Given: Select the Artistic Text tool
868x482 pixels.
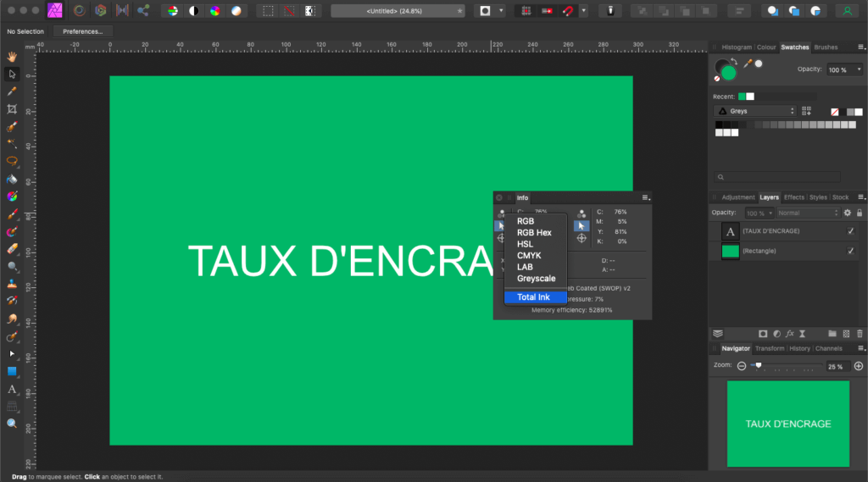Looking at the screenshot, I should click(x=12, y=389).
